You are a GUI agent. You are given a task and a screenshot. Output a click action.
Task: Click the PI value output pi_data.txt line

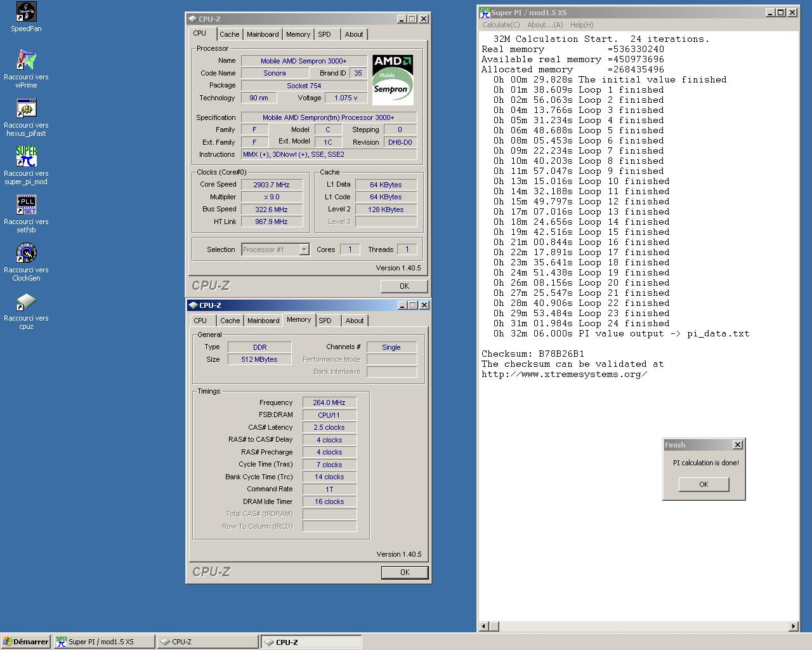click(621, 333)
